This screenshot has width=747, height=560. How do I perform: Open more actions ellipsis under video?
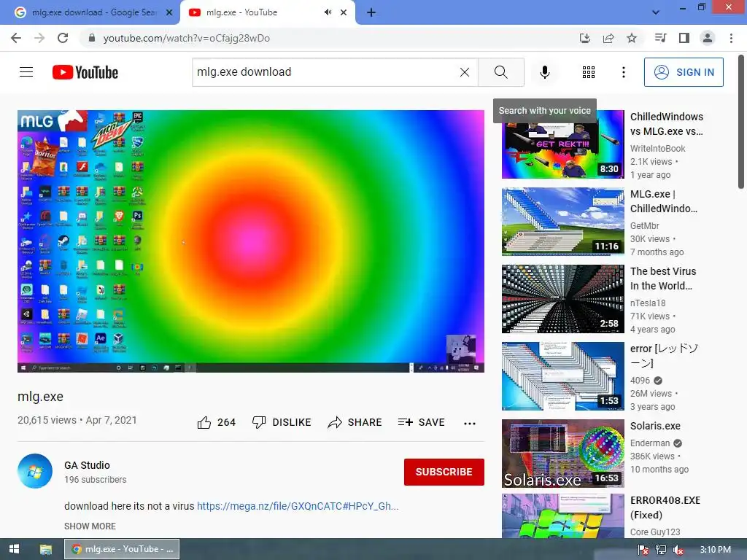pyautogui.click(x=470, y=423)
